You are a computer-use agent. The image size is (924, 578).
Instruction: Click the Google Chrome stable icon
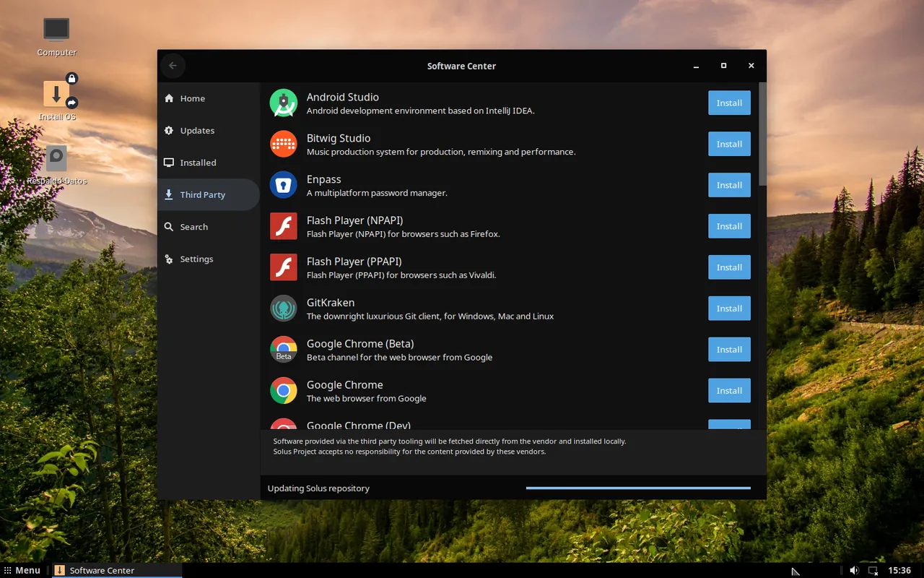tap(284, 391)
